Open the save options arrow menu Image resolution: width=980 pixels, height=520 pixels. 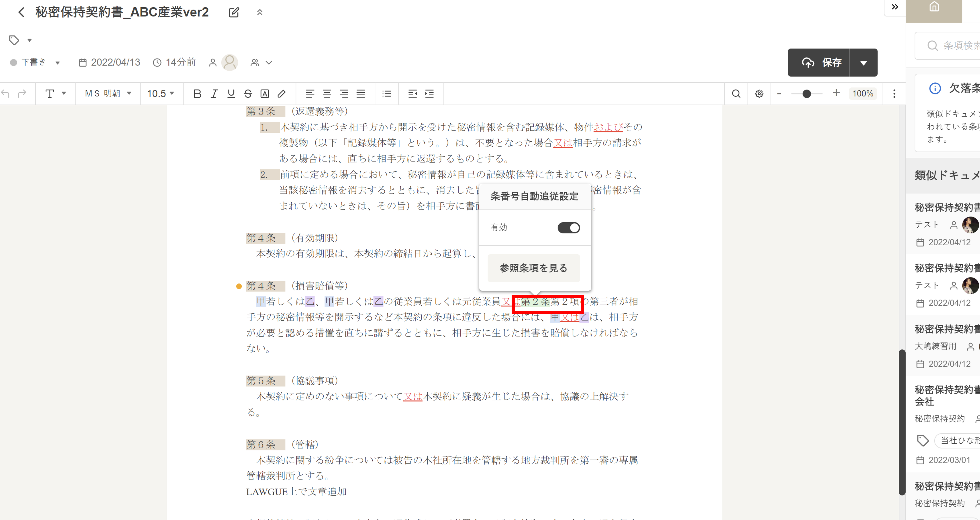(x=863, y=63)
